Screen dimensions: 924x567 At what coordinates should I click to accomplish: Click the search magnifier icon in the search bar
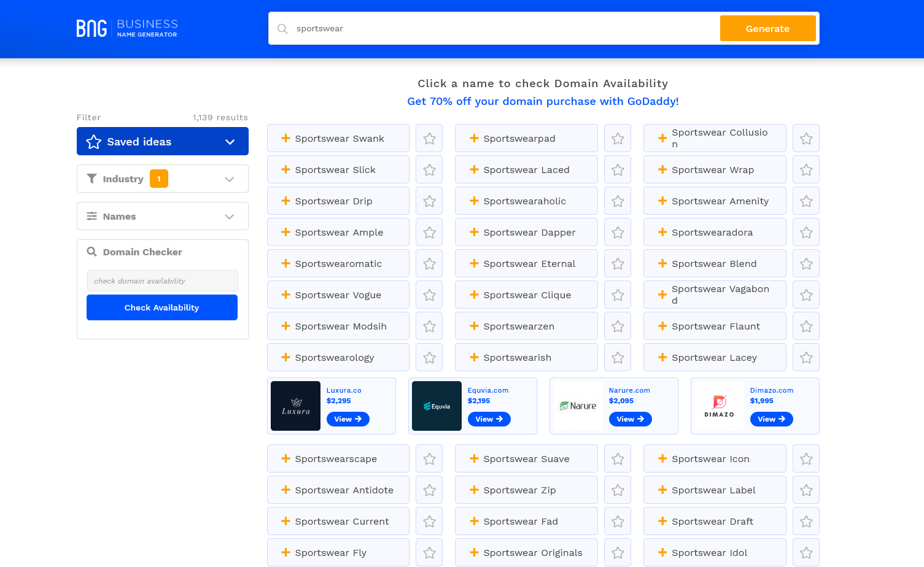(x=282, y=29)
